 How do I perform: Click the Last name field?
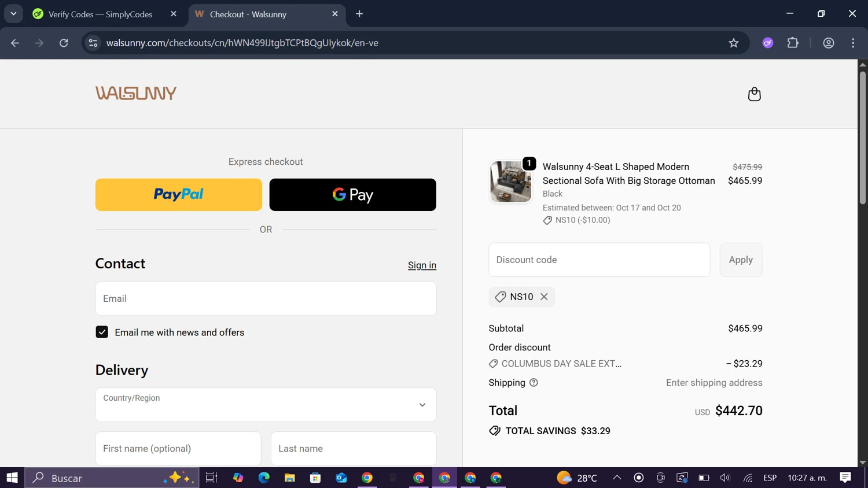[x=354, y=448]
